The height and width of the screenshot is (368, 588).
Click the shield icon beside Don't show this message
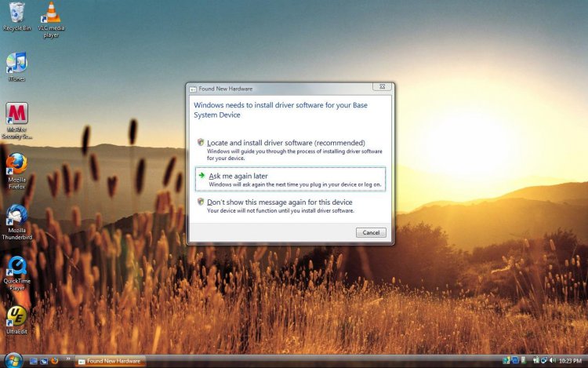(x=201, y=202)
